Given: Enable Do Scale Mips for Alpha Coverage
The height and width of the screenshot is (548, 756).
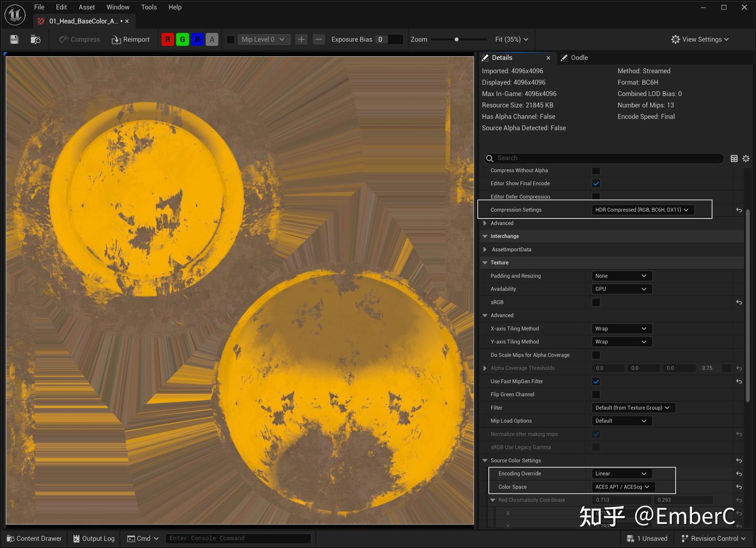Looking at the screenshot, I should point(596,355).
